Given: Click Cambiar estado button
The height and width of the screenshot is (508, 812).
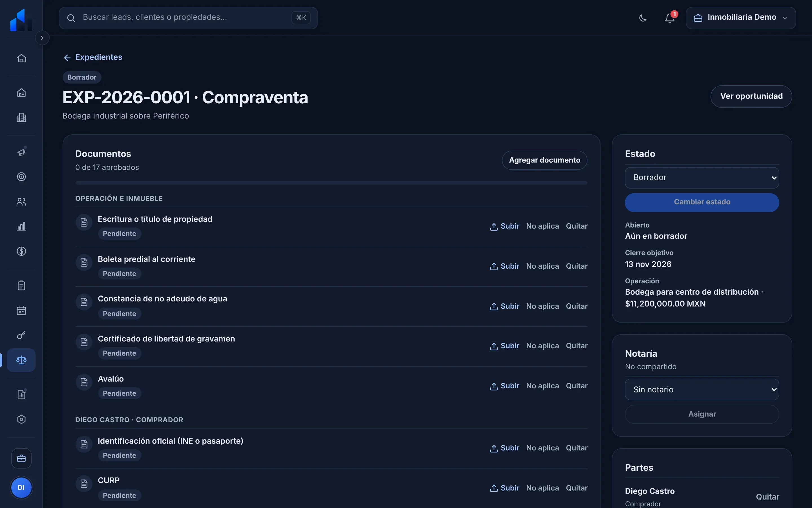Looking at the screenshot, I should pyautogui.click(x=701, y=202).
